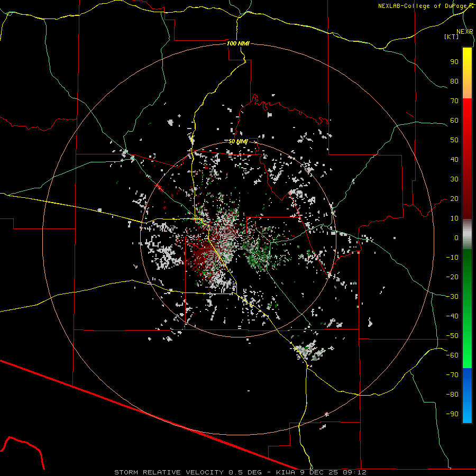This screenshot has width=476, height=476.
Task: Click the NEXR label above the scale
Action: point(465,32)
